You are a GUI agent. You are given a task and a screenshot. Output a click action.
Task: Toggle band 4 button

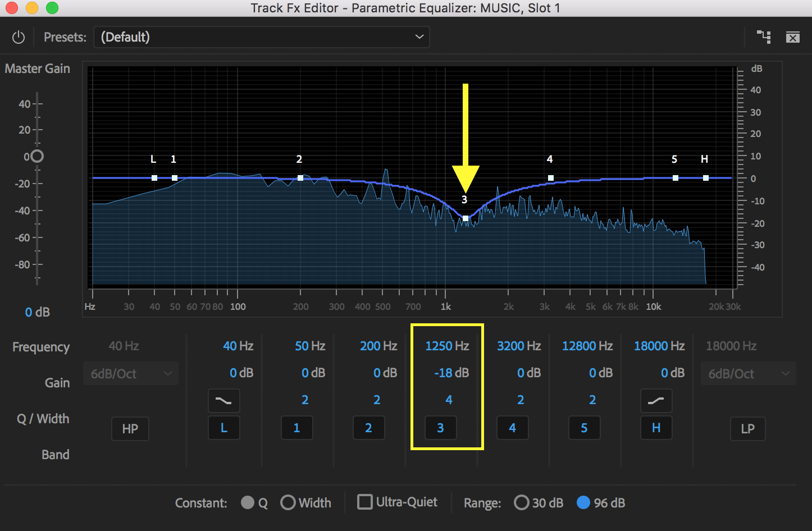[512, 428]
